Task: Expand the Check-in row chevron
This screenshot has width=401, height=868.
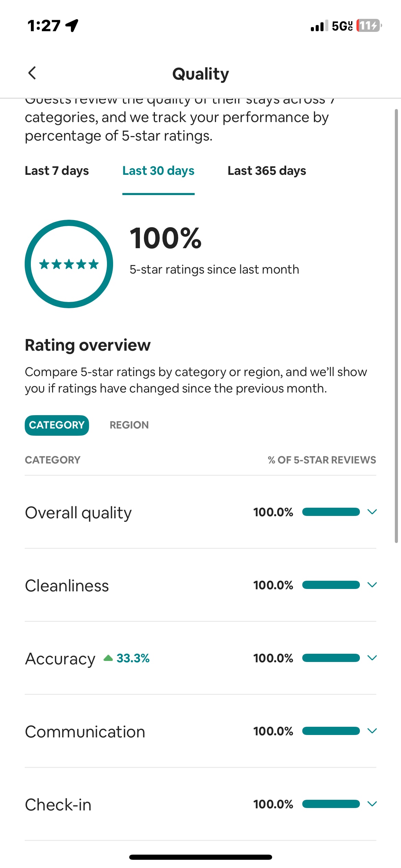Action: [372, 804]
